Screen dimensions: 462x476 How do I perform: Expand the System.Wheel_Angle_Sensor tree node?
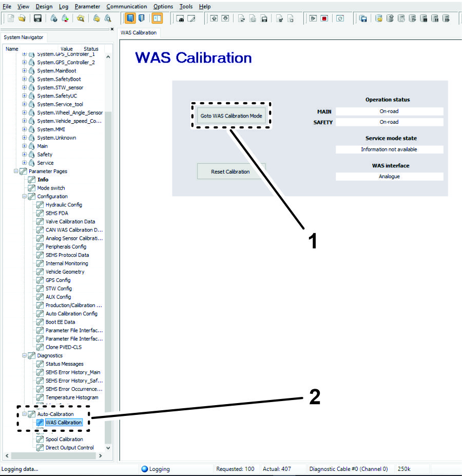[x=24, y=112]
